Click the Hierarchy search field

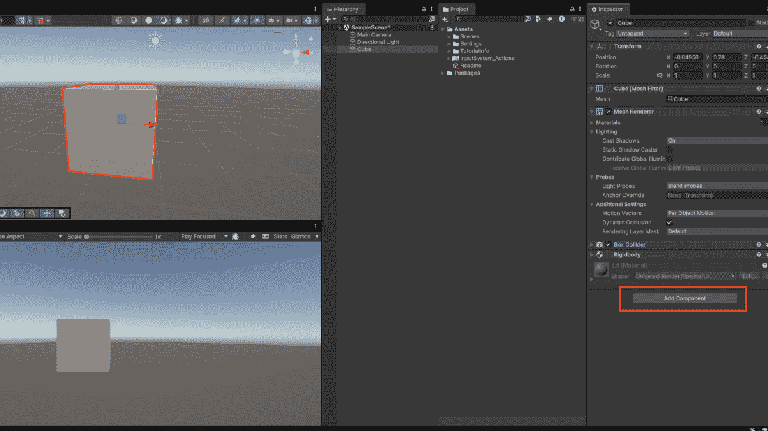[x=384, y=20]
